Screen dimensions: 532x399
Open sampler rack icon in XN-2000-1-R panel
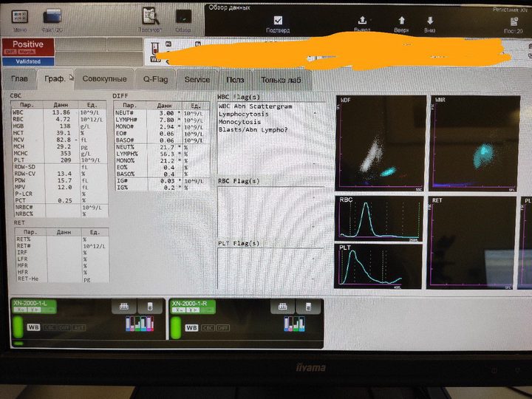[x=282, y=307]
